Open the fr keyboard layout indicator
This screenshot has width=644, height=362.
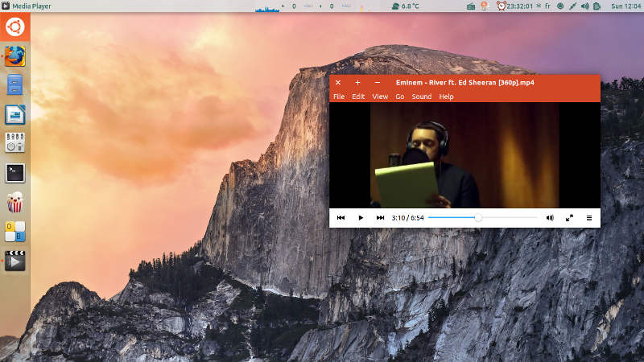pos(548,6)
